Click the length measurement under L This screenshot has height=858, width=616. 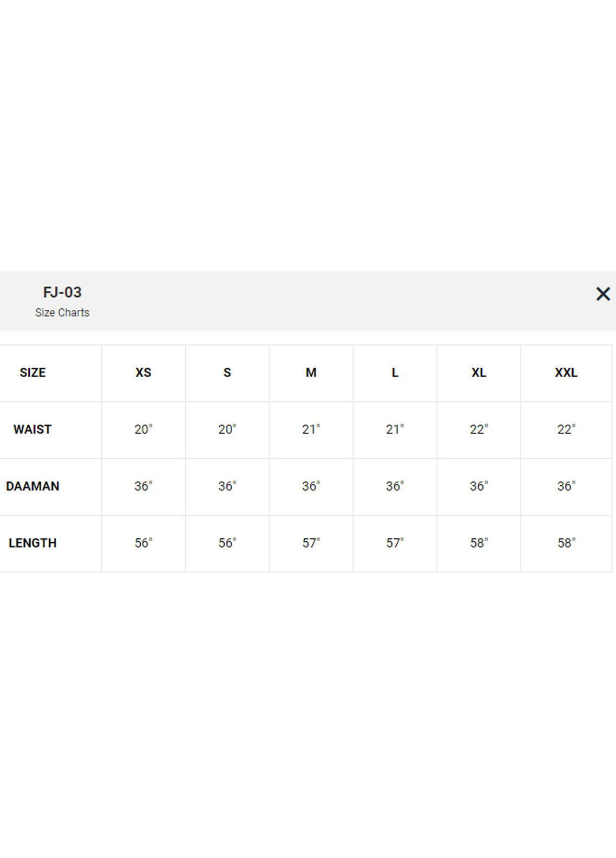click(x=395, y=543)
